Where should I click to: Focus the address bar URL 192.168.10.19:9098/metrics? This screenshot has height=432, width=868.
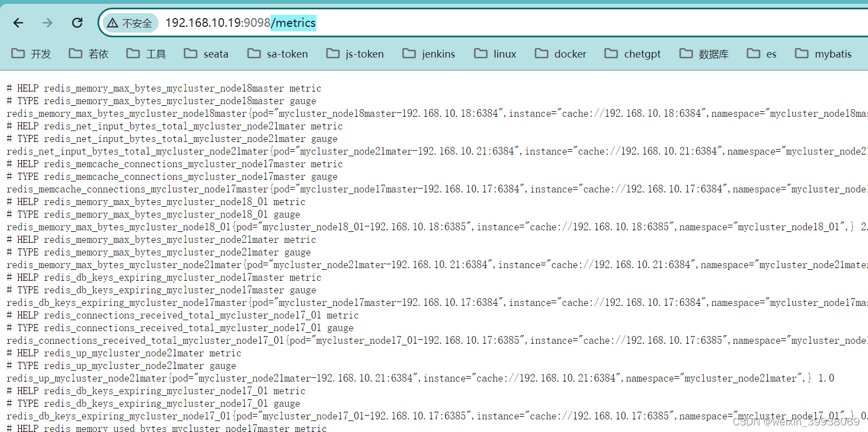pyautogui.click(x=240, y=23)
